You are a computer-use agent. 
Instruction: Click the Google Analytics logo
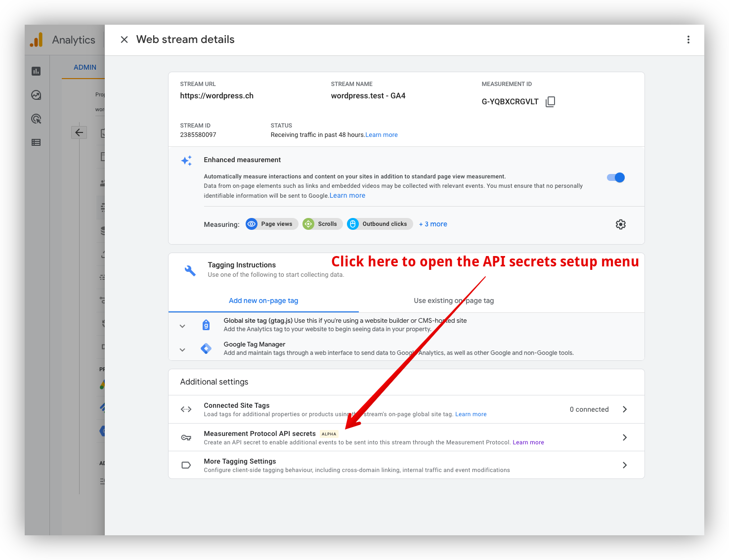coord(36,40)
